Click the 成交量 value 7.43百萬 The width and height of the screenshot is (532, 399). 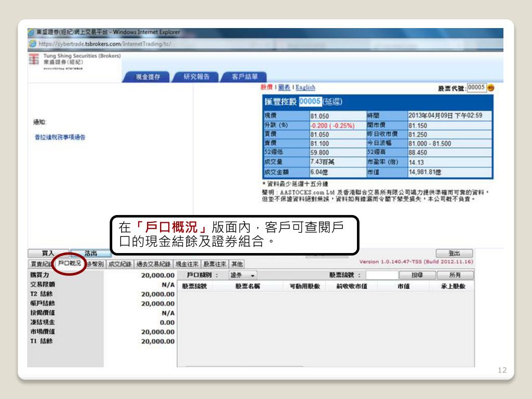coord(322,162)
